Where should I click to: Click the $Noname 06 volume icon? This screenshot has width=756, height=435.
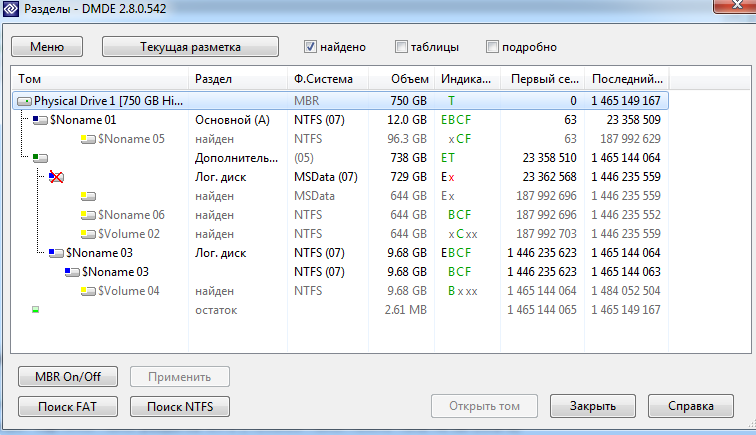pos(88,215)
